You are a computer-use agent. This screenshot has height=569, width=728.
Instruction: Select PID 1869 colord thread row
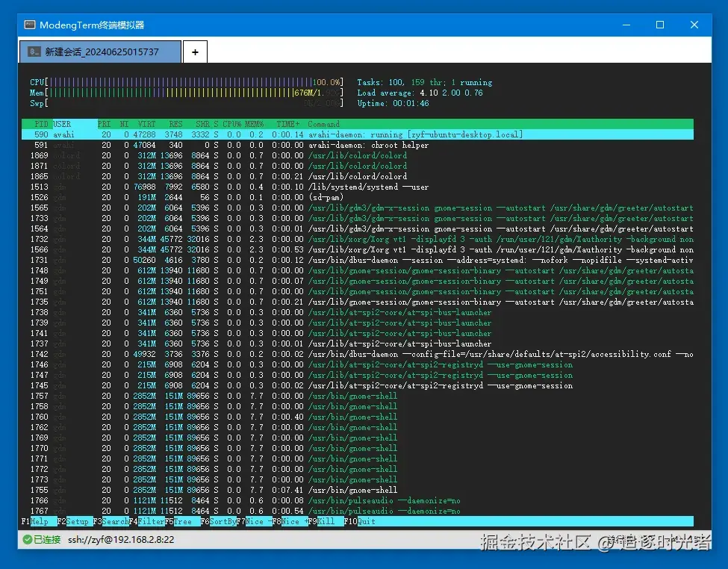[358, 155]
